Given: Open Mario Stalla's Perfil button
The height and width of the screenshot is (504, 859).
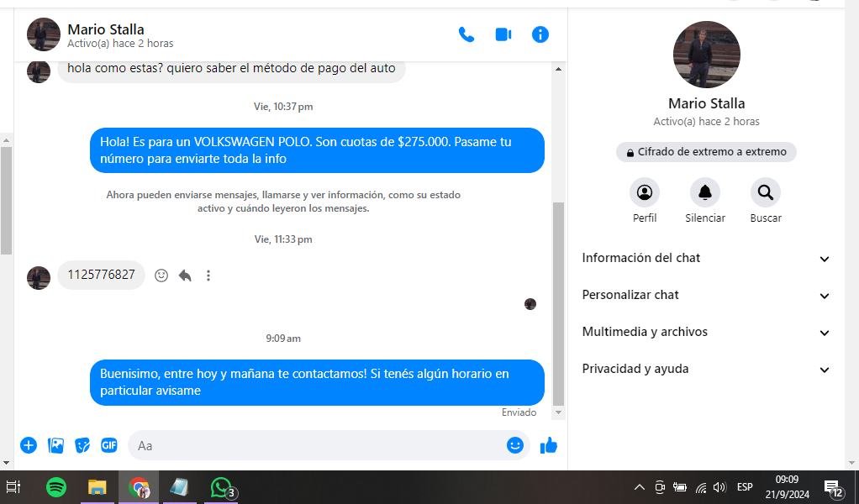Looking at the screenshot, I should tap(645, 193).
